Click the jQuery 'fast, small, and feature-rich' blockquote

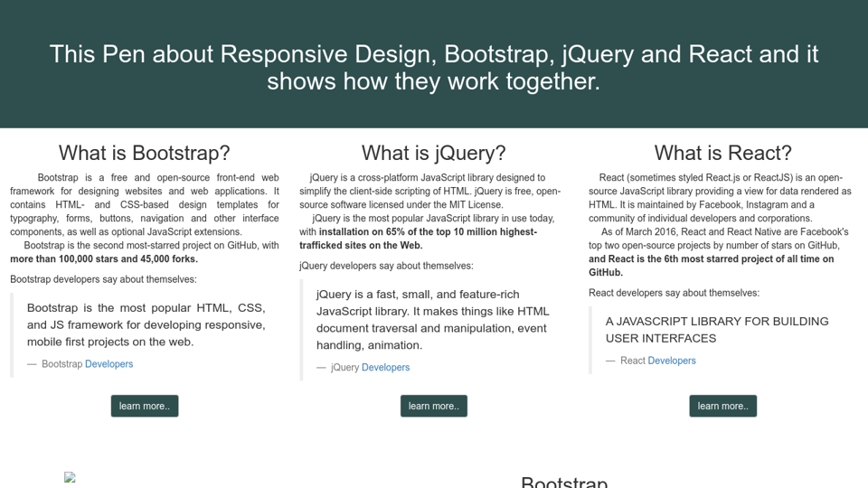(x=432, y=319)
